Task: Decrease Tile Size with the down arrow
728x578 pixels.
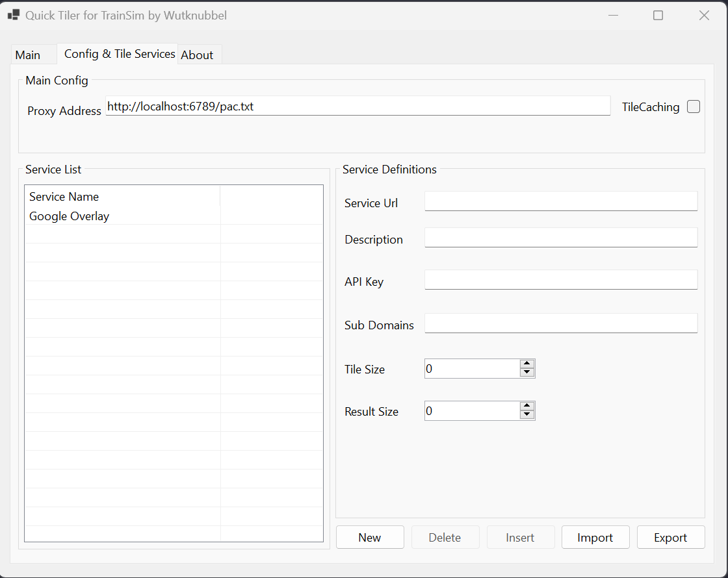Action: 527,373
